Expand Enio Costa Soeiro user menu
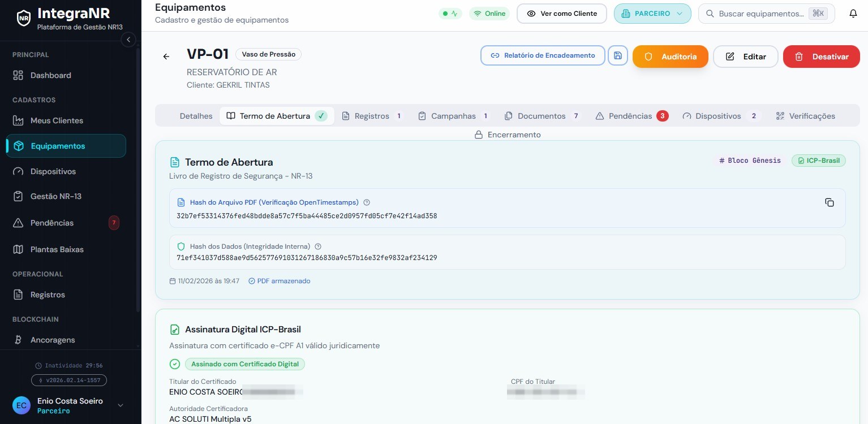868x424 pixels. [x=120, y=405]
